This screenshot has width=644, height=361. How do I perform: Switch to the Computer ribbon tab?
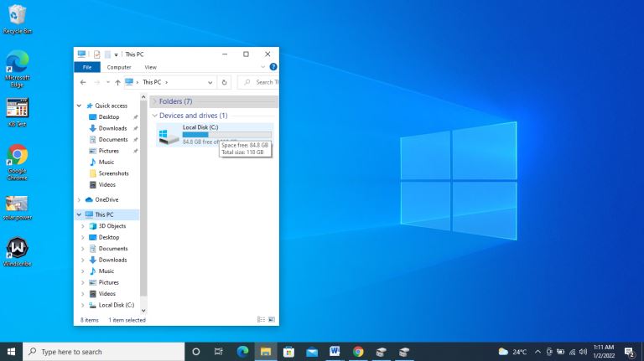tap(119, 67)
